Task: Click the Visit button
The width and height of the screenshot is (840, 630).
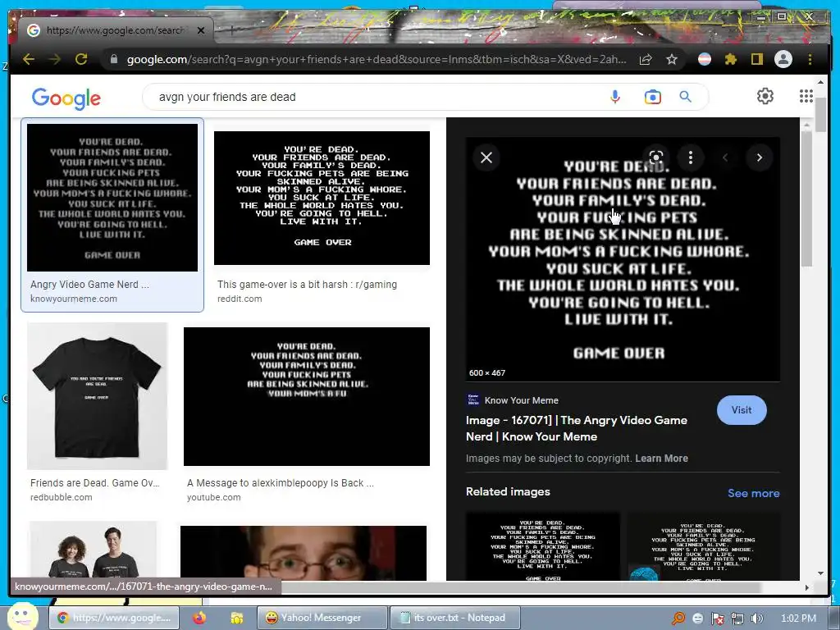Action: (x=742, y=410)
